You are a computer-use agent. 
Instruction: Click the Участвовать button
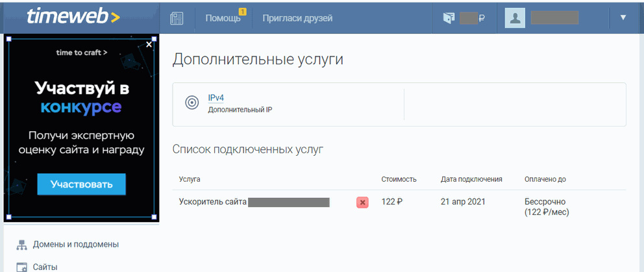click(x=81, y=184)
